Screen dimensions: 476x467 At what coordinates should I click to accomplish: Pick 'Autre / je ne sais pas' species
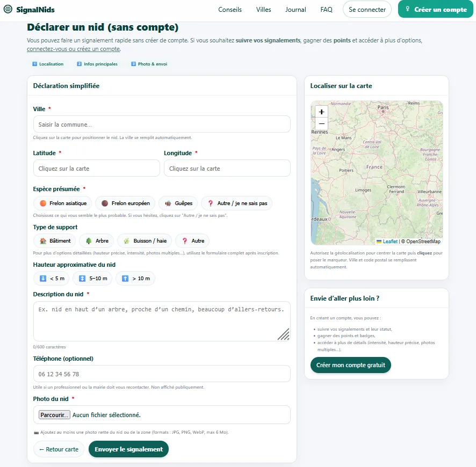pos(237,203)
